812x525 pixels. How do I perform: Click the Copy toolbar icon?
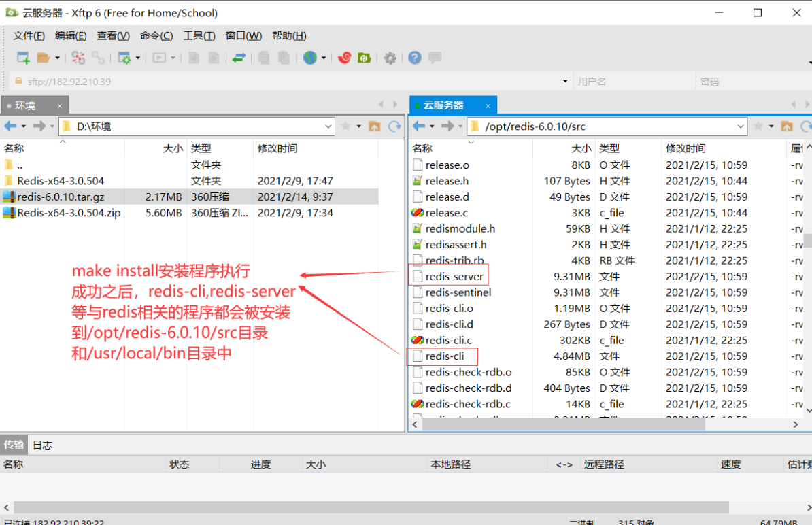pyautogui.click(x=264, y=58)
